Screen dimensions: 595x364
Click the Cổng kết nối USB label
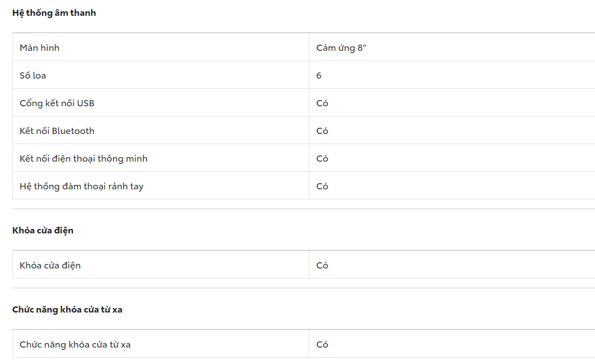pos(57,103)
